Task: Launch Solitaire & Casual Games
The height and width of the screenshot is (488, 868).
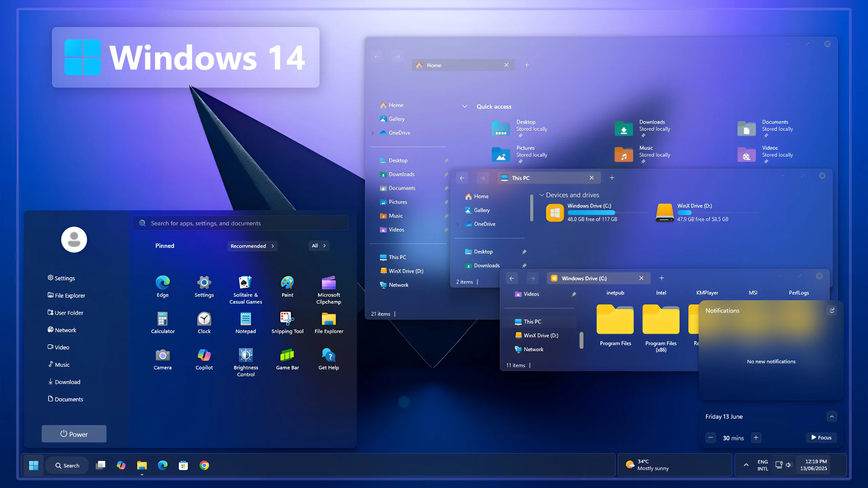Action: [x=245, y=290]
